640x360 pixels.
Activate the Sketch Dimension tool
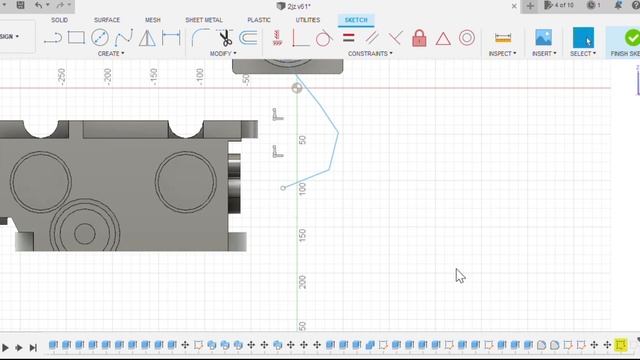point(171,38)
